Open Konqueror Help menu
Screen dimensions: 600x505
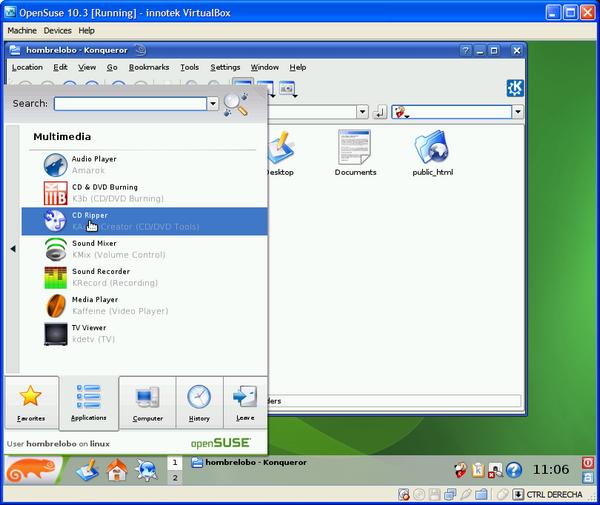tap(297, 67)
